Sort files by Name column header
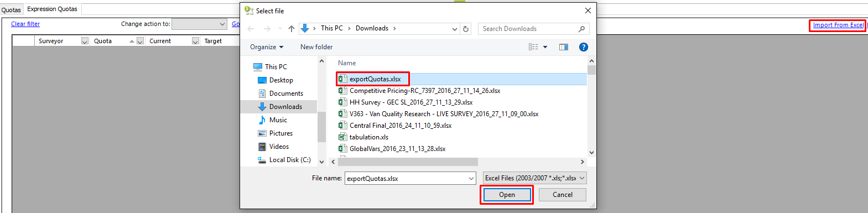 click(347, 63)
